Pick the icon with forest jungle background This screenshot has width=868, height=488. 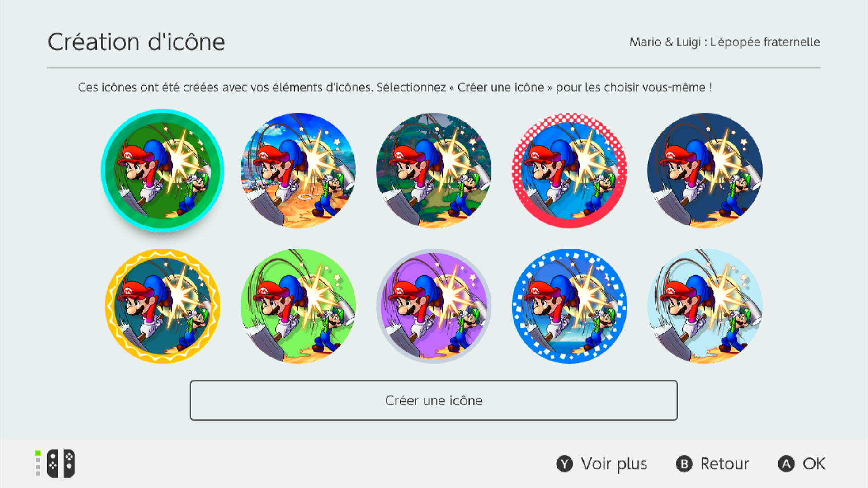434,171
